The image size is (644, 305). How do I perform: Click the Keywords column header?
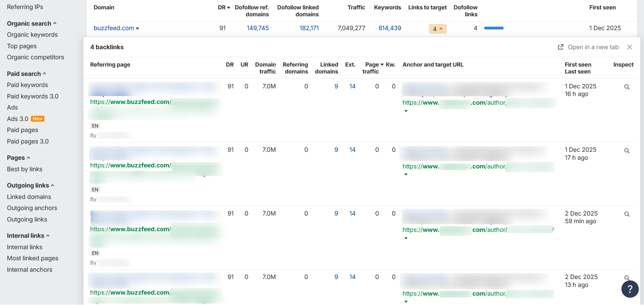click(388, 7)
